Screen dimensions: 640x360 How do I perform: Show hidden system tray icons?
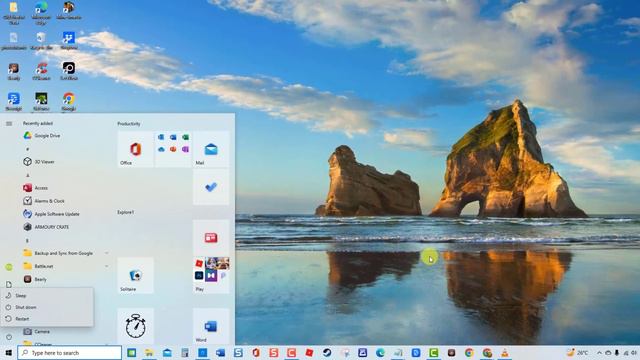(x=599, y=353)
